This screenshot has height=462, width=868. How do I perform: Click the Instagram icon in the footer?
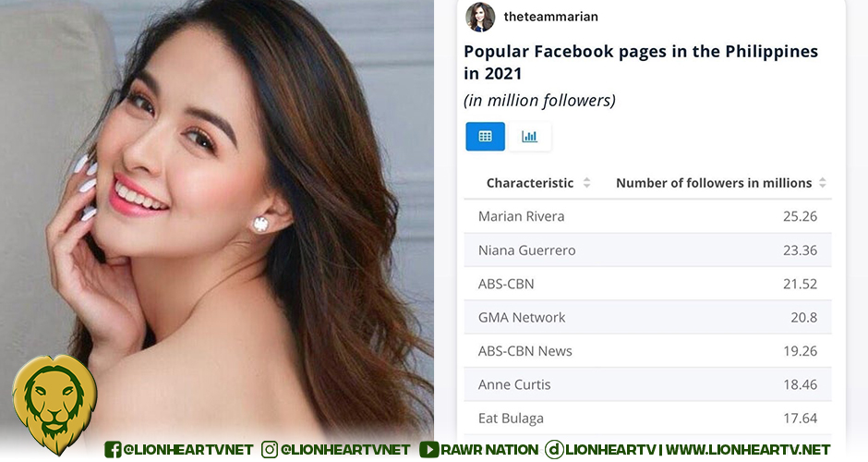pos(269,449)
